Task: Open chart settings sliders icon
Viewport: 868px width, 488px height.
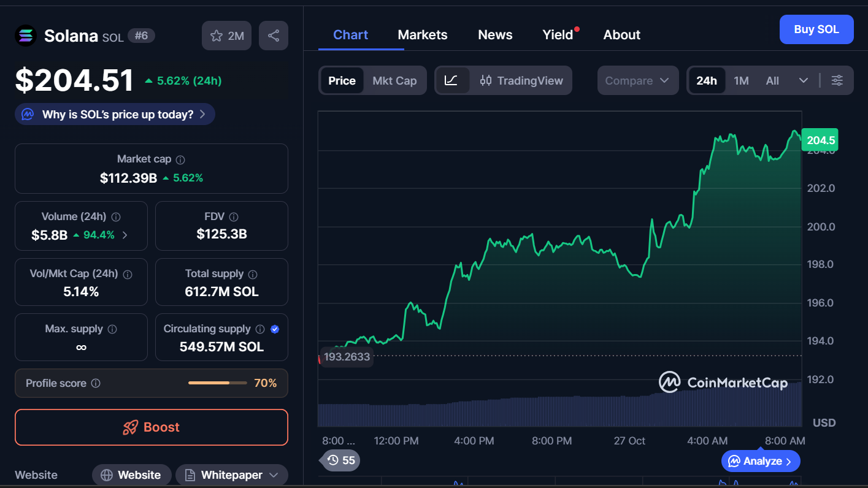Action: 837,80
